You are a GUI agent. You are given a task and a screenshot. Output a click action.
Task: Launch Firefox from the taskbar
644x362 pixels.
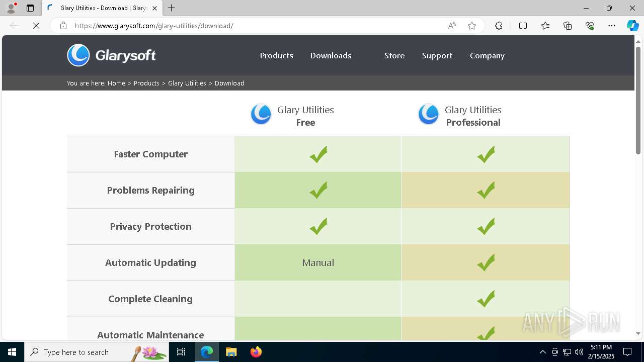click(256, 352)
